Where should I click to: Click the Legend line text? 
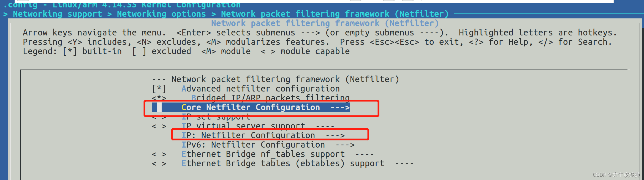(186, 51)
